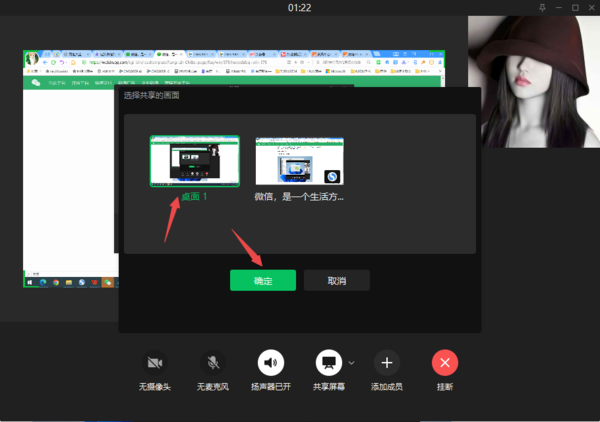Turn on the camera (无摄像头) icon

click(154, 362)
